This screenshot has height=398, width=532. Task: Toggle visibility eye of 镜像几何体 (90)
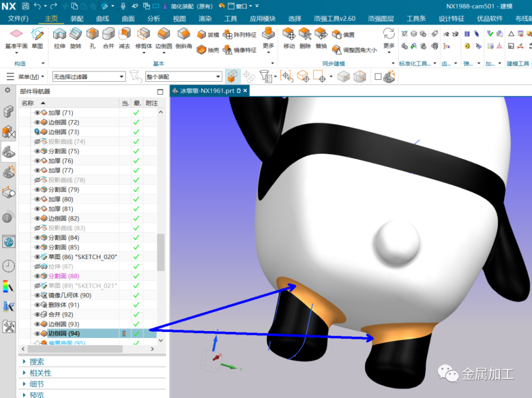(37, 295)
